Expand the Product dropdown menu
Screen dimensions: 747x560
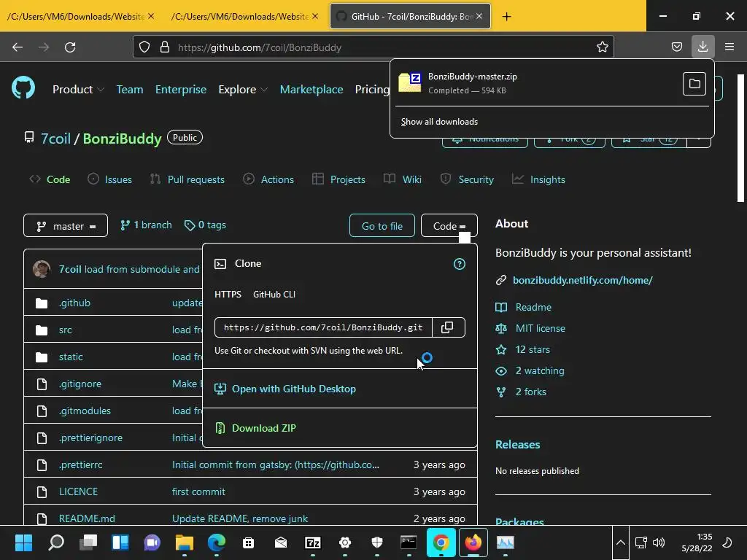[78, 90]
